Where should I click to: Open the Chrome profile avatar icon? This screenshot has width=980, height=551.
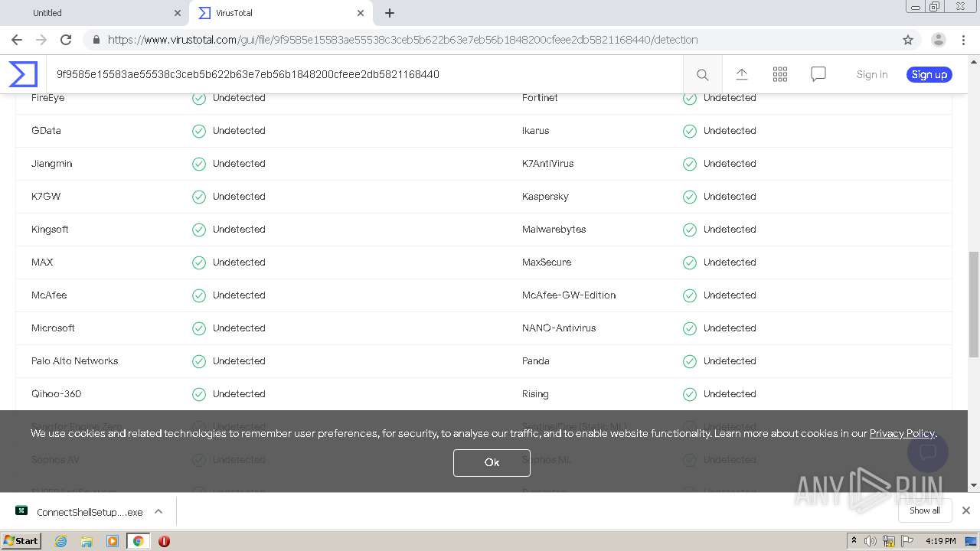coord(938,40)
